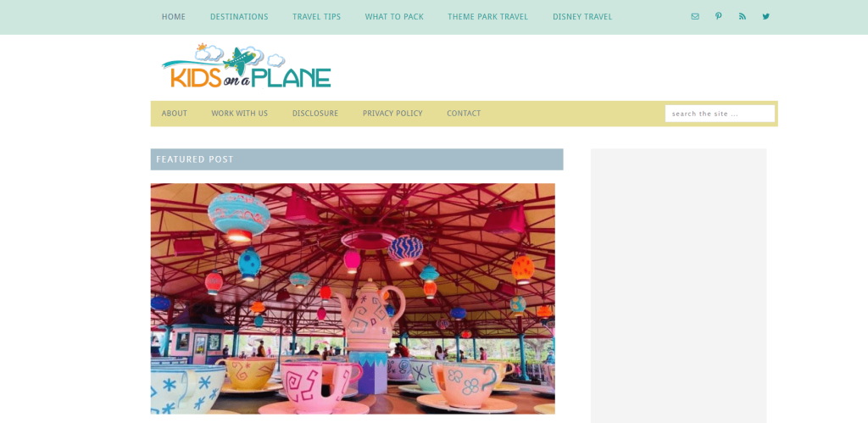
Task: Open the Disney Travel menu item
Action: click(x=582, y=17)
